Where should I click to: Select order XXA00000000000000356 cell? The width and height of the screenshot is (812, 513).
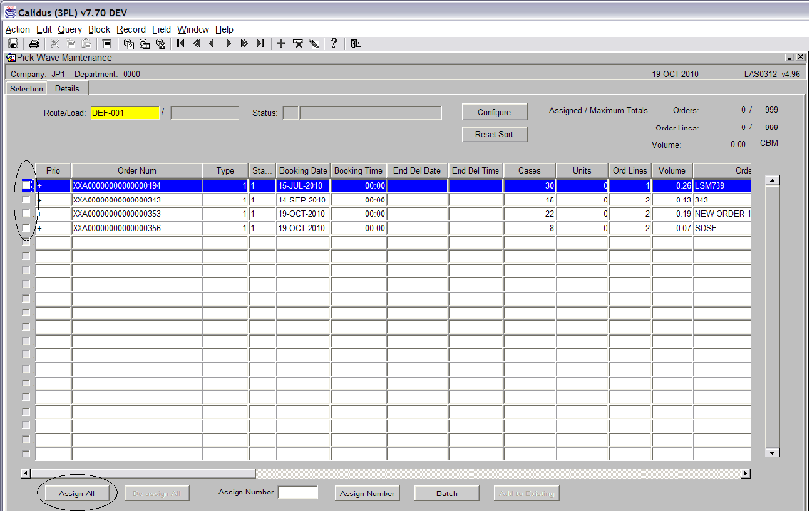[x=137, y=228]
